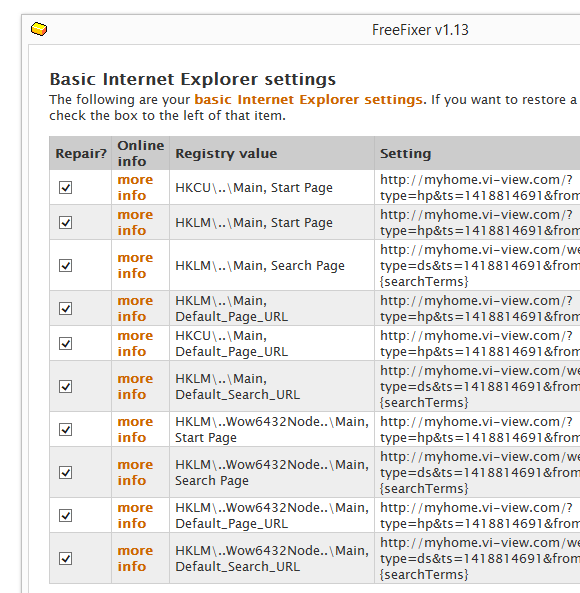Click setting URL for HKCU Main Start Page
The image size is (580, 593).
pyautogui.click(x=480, y=187)
